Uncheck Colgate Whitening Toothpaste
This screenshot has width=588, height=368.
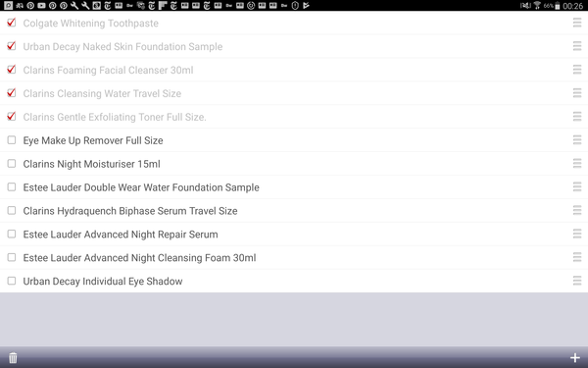(x=12, y=23)
